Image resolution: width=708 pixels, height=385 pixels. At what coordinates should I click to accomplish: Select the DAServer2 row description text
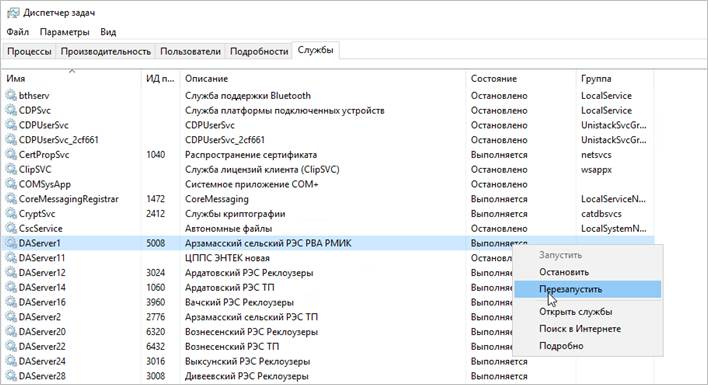251,317
